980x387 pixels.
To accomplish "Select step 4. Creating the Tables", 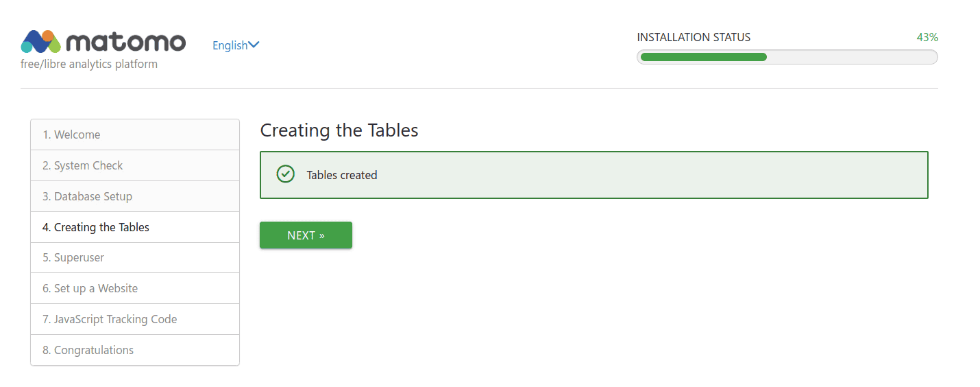I will (x=135, y=227).
